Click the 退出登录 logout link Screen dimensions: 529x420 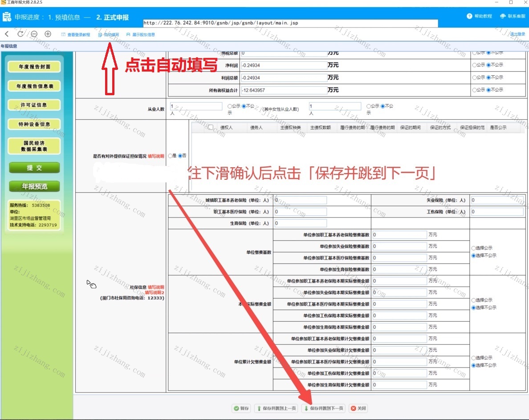click(517, 34)
